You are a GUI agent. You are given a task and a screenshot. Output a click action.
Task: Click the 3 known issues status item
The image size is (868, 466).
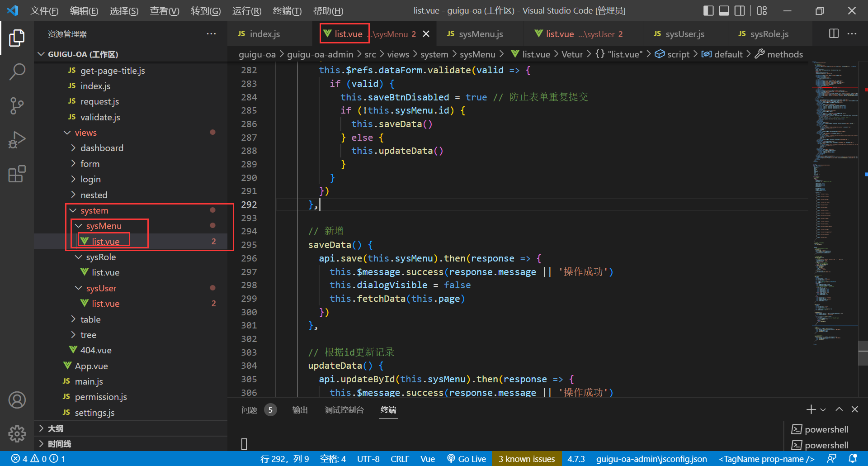coord(527,459)
